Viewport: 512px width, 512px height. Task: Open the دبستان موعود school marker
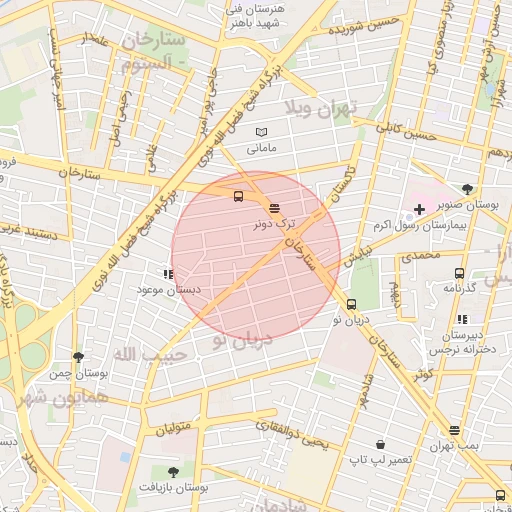pos(168,274)
